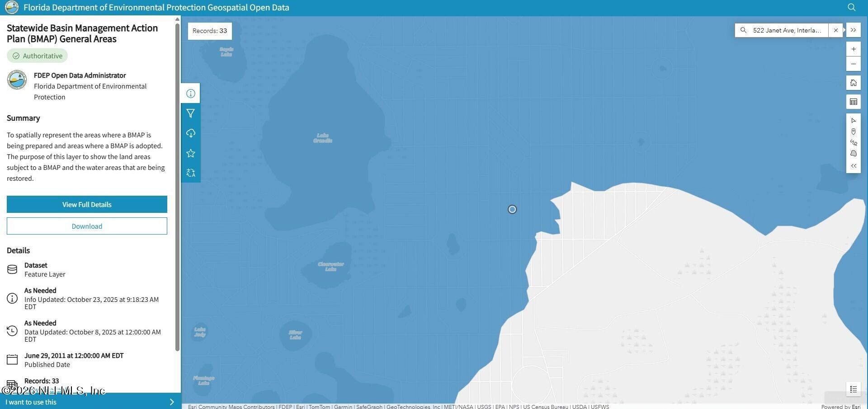
Task: Choose the freehand lasso selection tool
Action: click(x=853, y=142)
